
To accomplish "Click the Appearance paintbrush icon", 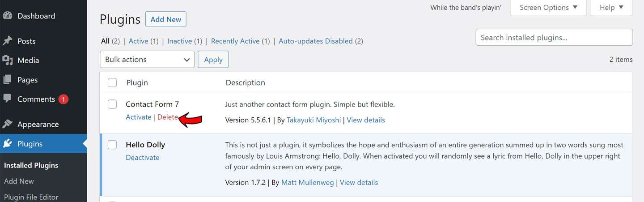I will pyautogui.click(x=7, y=124).
